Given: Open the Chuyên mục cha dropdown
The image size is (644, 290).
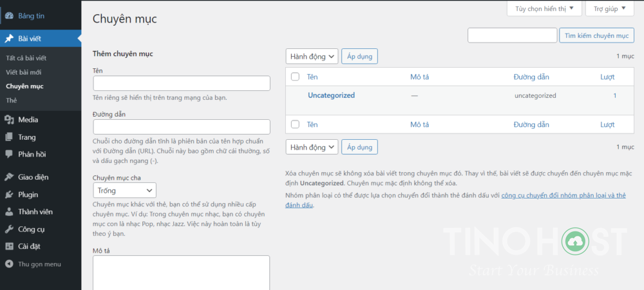Looking at the screenshot, I should pos(124,191).
